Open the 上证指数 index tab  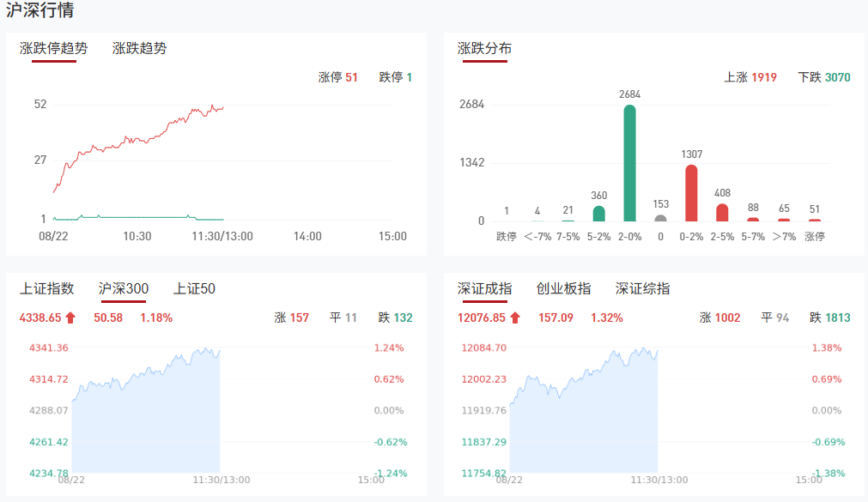[x=46, y=289]
